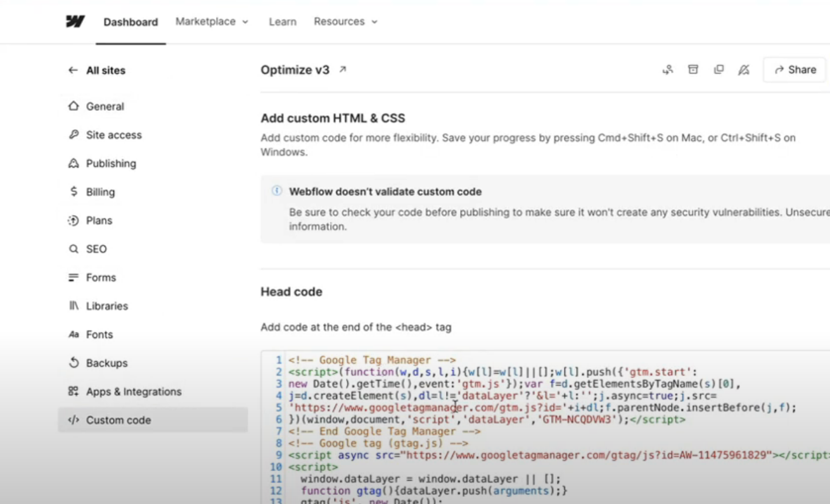The width and height of the screenshot is (830, 504).
Task: Click the archive site icon
Action: click(693, 70)
